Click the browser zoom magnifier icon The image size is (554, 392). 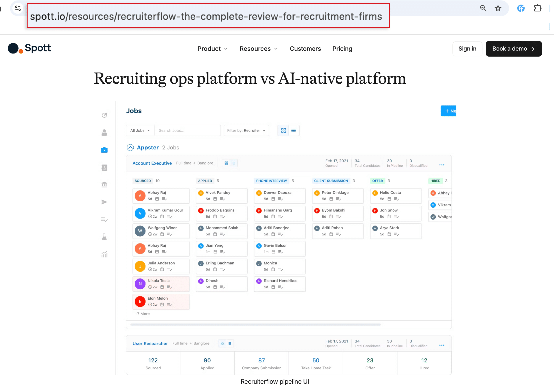483,8
